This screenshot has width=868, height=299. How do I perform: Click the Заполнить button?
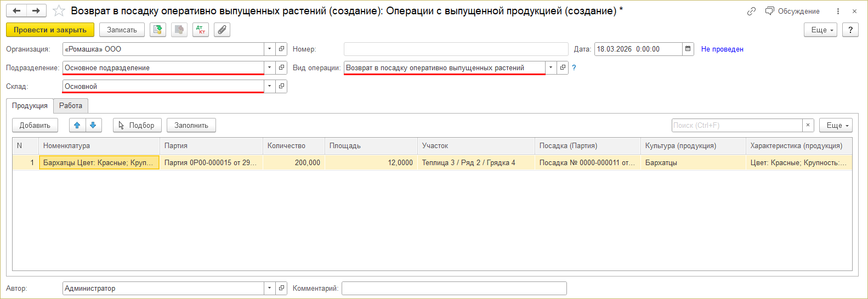click(x=191, y=125)
